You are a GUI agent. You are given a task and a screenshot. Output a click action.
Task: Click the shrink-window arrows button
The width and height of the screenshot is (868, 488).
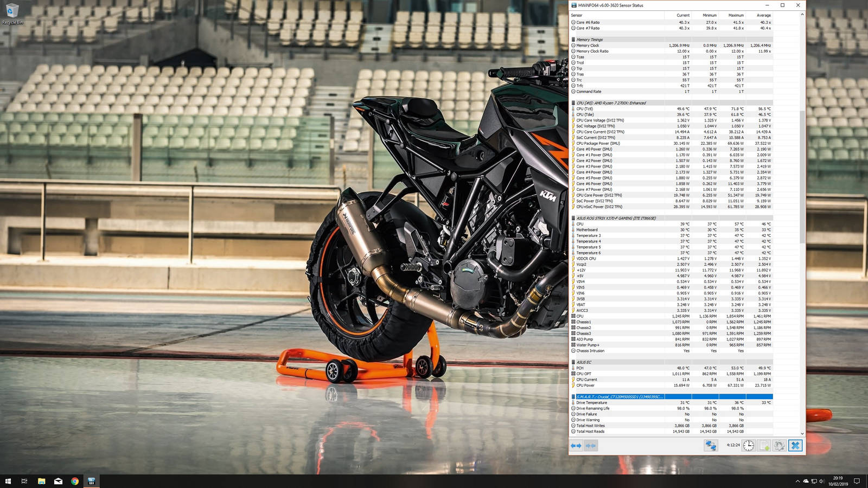[x=591, y=446]
